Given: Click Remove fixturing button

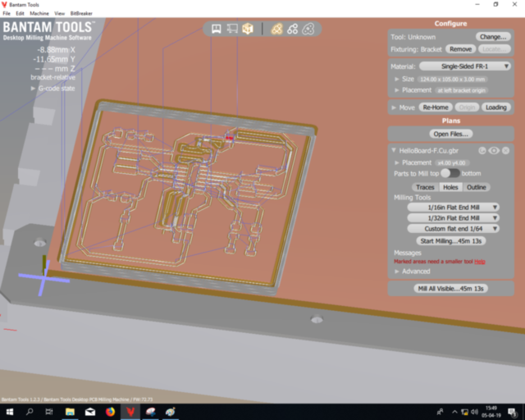Looking at the screenshot, I should pyautogui.click(x=461, y=49).
